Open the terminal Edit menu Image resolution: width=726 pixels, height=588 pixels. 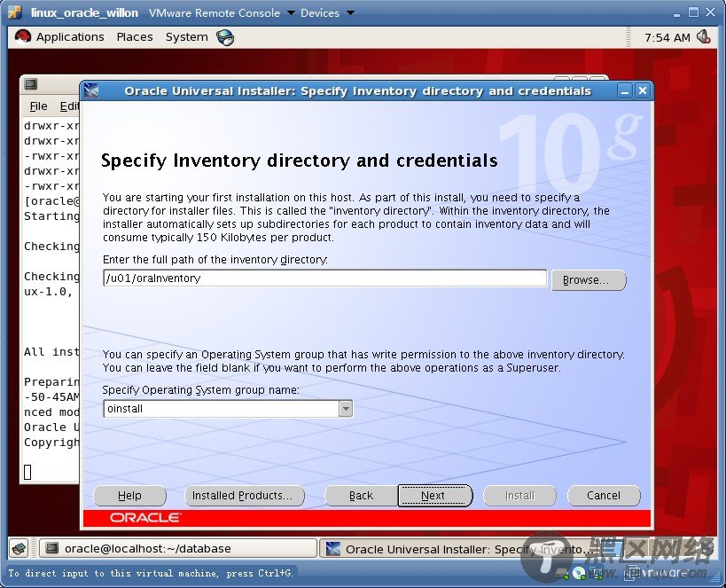(69, 106)
